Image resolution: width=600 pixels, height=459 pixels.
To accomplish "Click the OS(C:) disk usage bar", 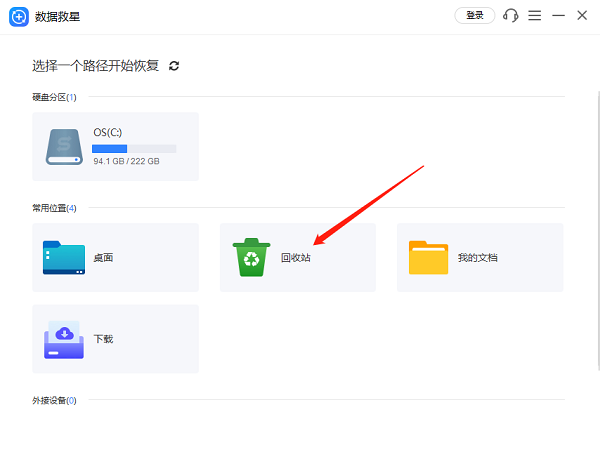I will tap(134, 148).
